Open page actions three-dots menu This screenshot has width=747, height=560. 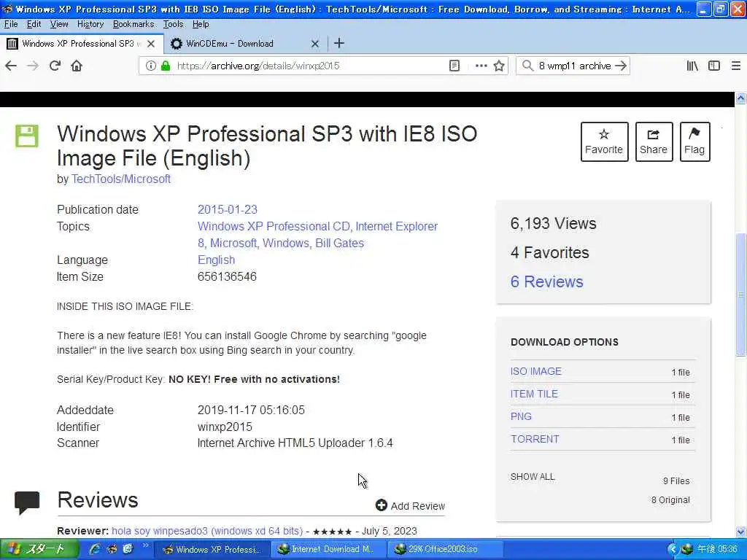click(x=481, y=66)
